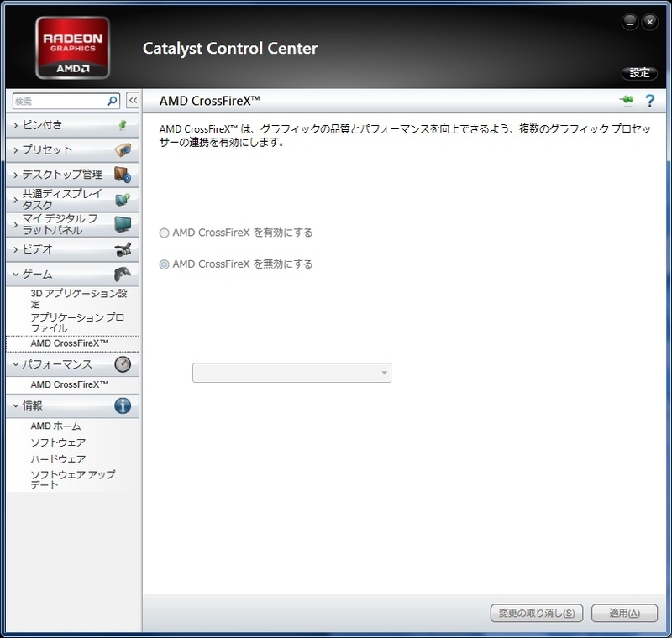The height and width of the screenshot is (638, 672).
Task: Click the デスクトップ管理 monitor icon
Action: click(x=123, y=175)
